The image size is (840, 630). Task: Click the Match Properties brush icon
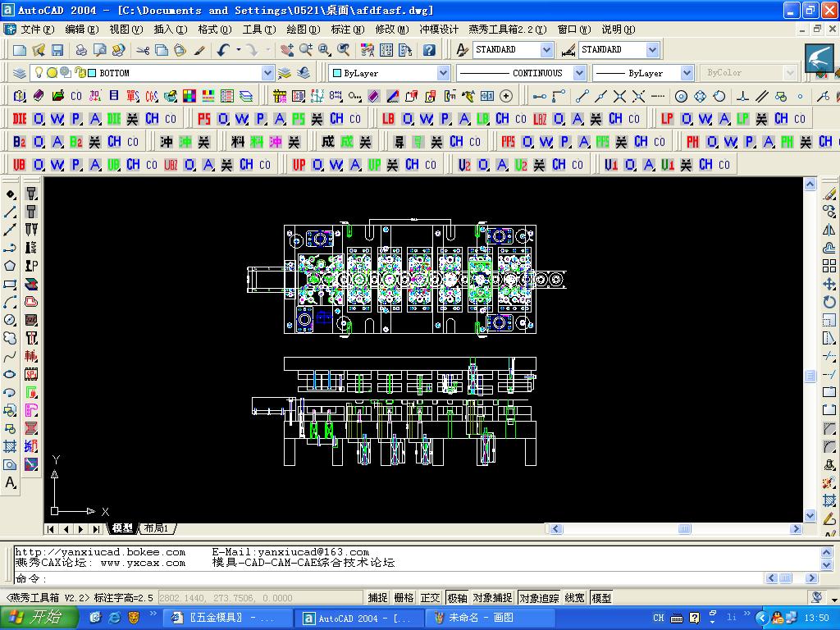[199, 50]
